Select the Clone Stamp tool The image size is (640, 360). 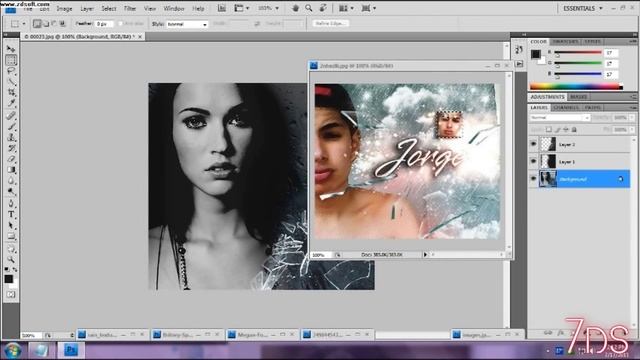(11, 137)
